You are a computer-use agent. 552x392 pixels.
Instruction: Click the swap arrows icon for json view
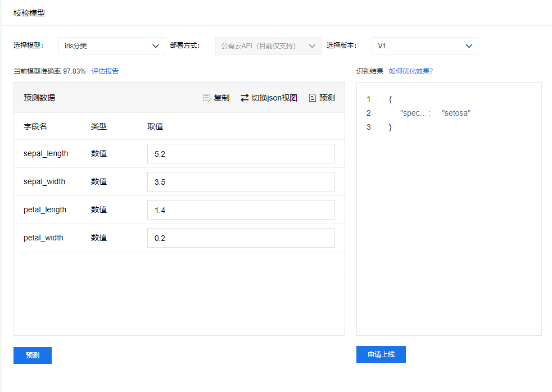(x=245, y=98)
